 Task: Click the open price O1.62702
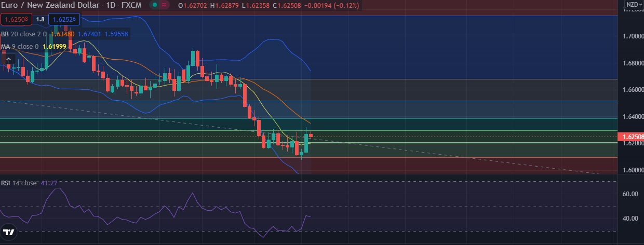coord(192,5)
